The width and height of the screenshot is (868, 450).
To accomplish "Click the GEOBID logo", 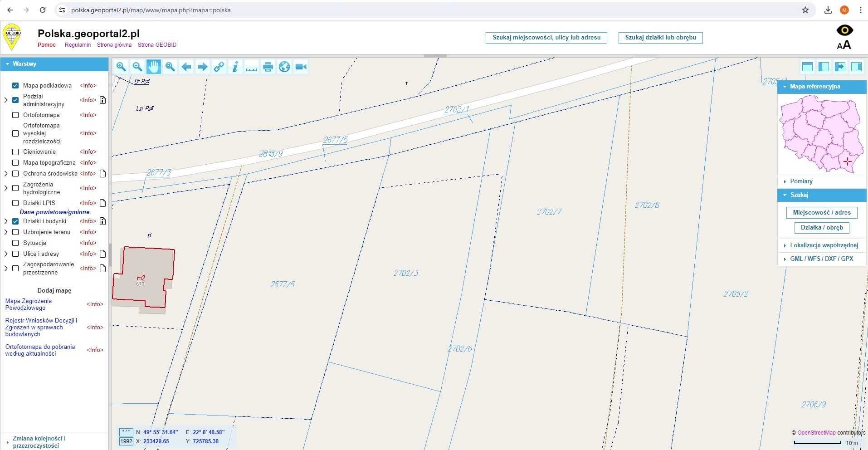I will tap(12, 37).
